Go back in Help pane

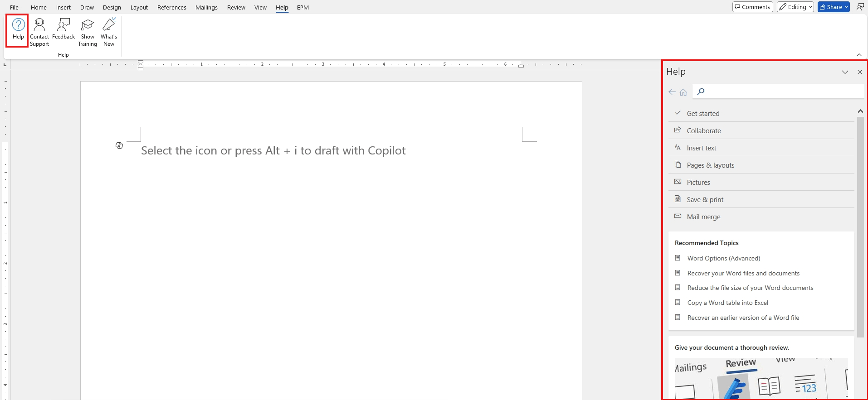tap(672, 92)
